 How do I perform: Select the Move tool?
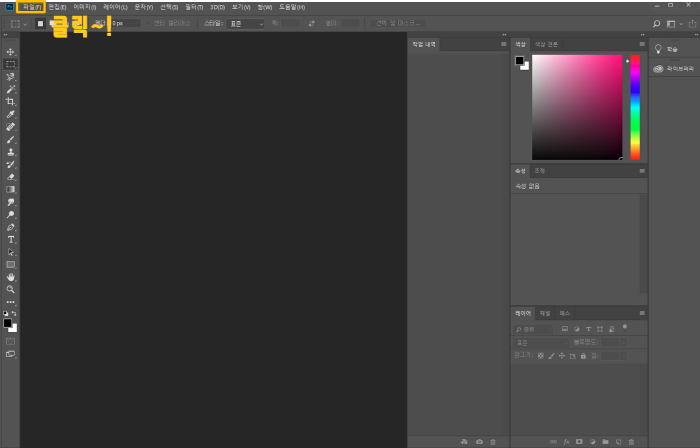10,52
